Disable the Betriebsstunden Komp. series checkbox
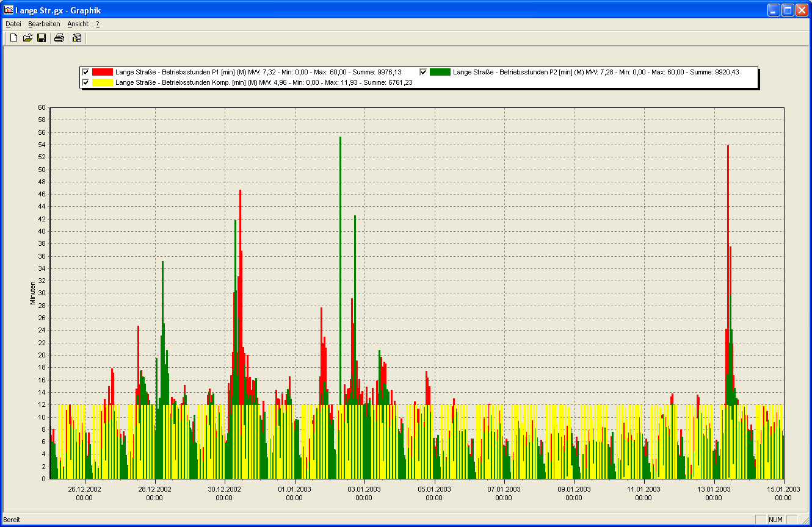 pos(86,82)
